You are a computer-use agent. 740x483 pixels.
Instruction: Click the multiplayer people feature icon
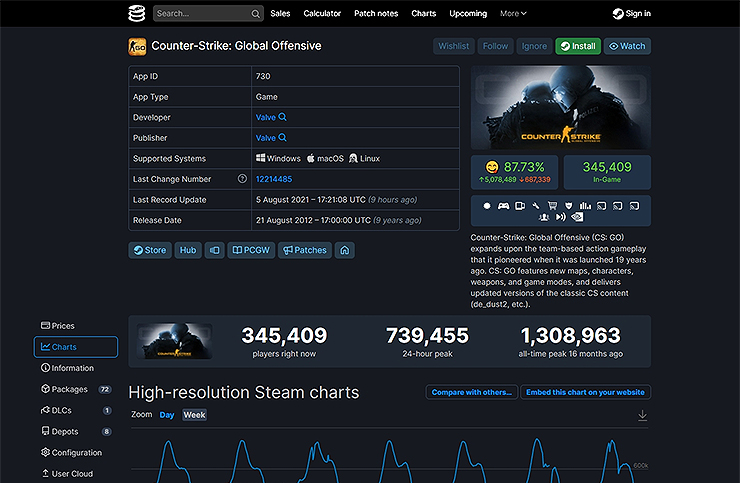pyautogui.click(x=544, y=217)
